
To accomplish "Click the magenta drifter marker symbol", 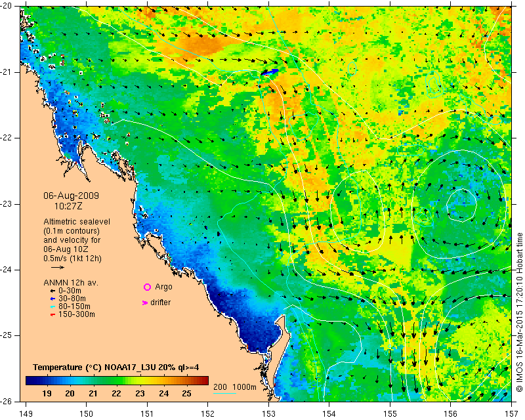I will click(x=145, y=303).
